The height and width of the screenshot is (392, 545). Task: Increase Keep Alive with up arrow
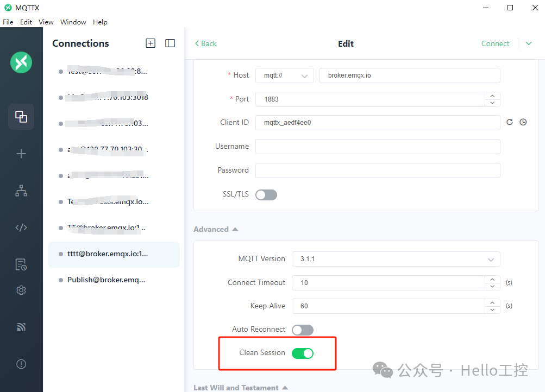[x=492, y=303]
